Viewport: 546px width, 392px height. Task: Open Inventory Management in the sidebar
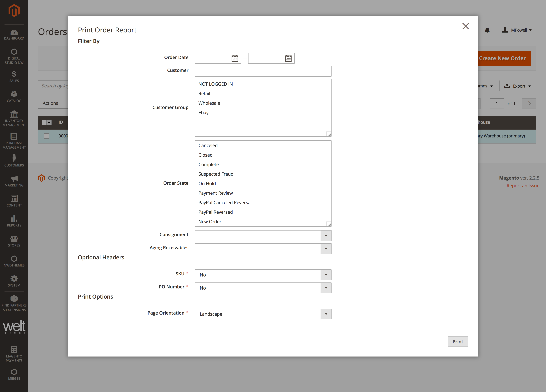[x=14, y=118]
